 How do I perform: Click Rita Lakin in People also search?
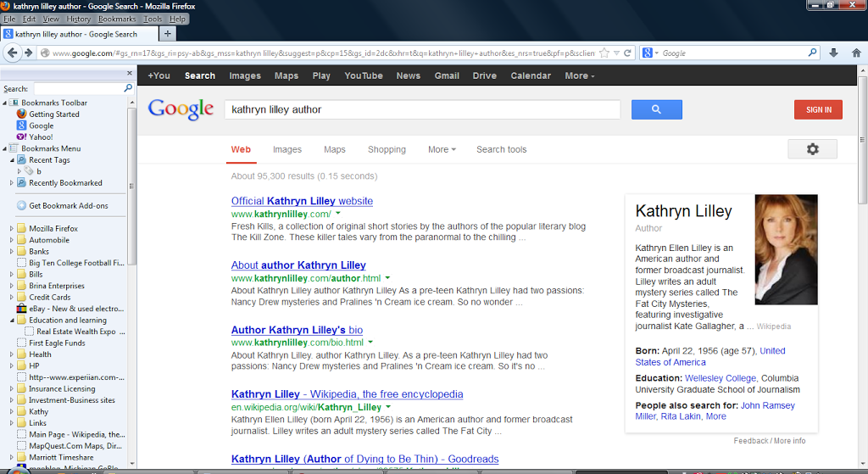click(x=681, y=416)
